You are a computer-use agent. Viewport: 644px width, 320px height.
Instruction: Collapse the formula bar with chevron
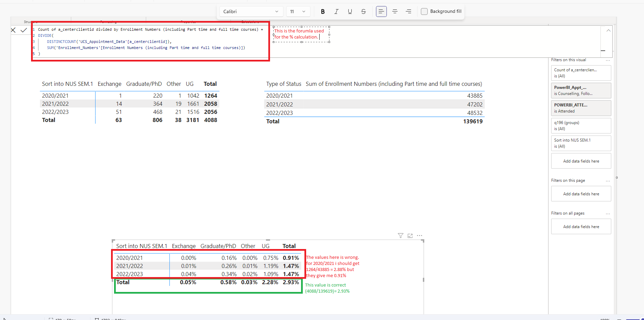coord(608,30)
